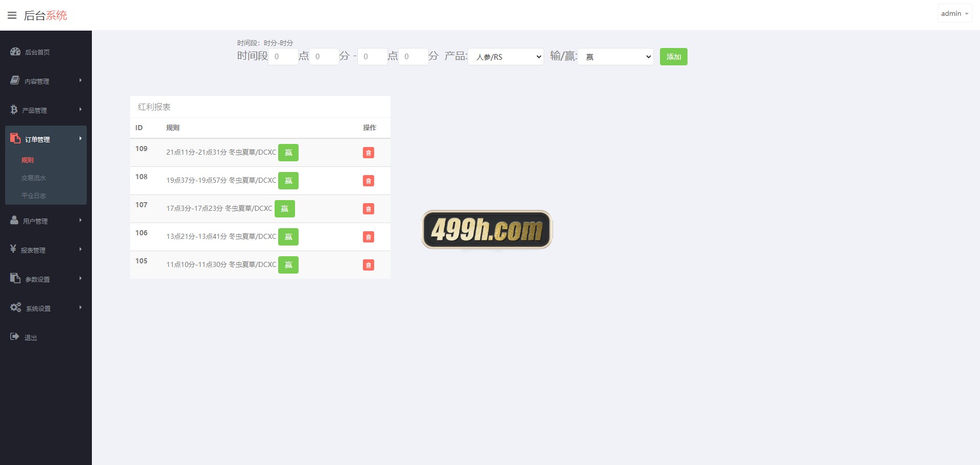Click the 规则 column header
This screenshot has height=465, width=980.
pyautogui.click(x=173, y=128)
